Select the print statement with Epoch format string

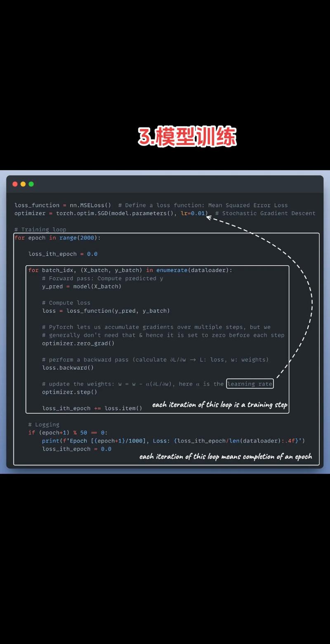[x=173, y=440]
